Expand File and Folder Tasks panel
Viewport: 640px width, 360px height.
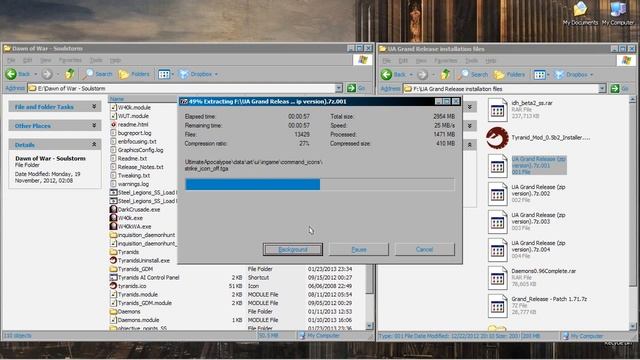point(94,107)
